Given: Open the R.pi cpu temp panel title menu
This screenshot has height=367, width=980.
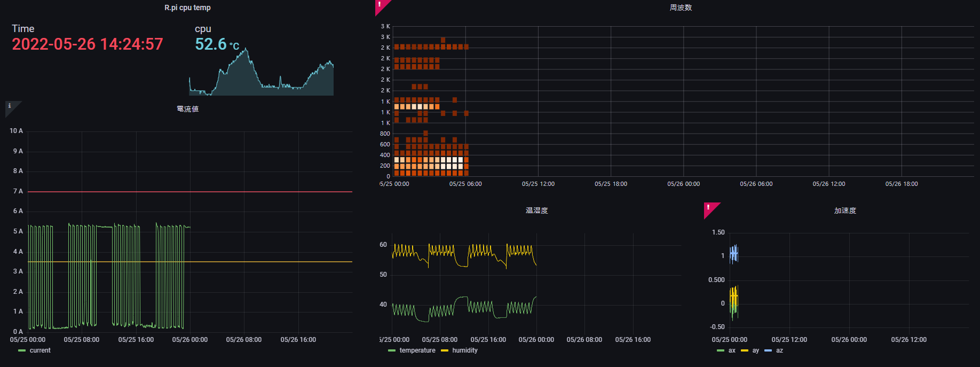Looking at the screenshot, I should (187, 7).
